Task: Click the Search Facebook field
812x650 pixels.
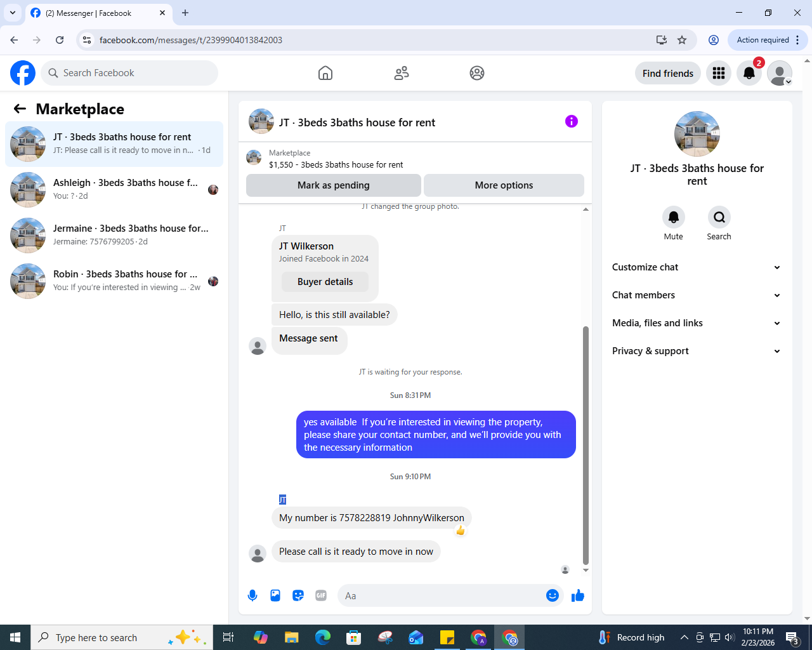Action: pos(129,73)
